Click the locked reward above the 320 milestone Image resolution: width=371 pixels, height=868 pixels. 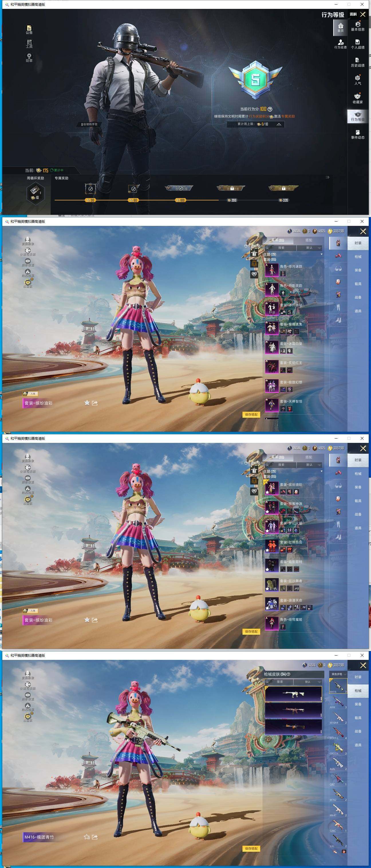pyautogui.click(x=283, y=188)
